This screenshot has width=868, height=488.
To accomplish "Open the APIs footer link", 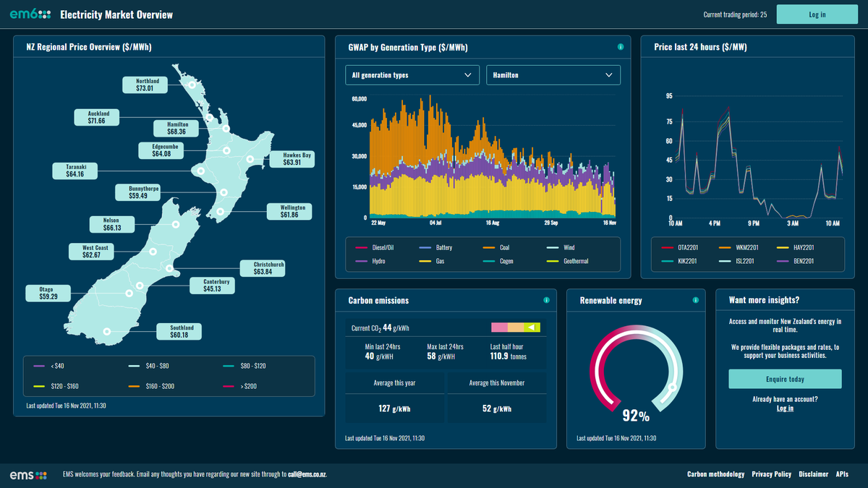I will [842, 474].
